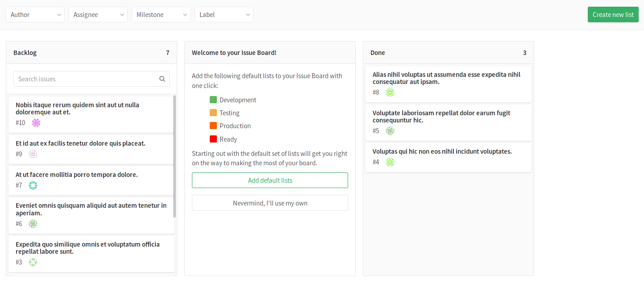Click the red Ready label swatch

click(213, 139)
